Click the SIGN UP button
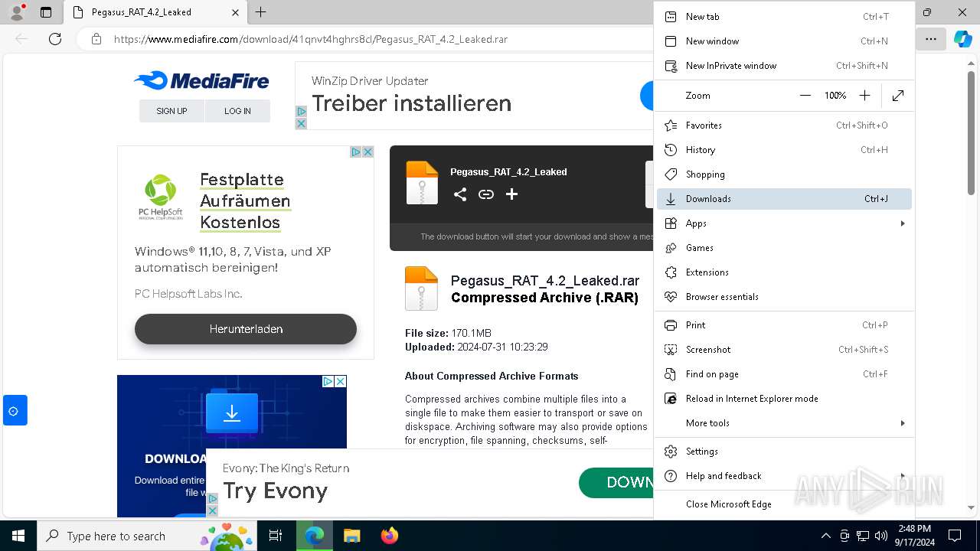The image size is (980, 551). pos(171,111)
